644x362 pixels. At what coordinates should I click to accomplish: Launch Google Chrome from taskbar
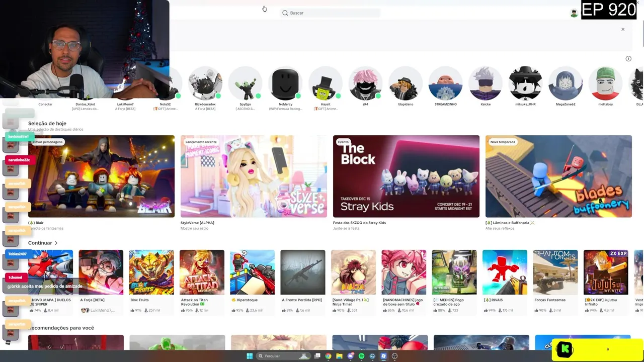[329, 356]
